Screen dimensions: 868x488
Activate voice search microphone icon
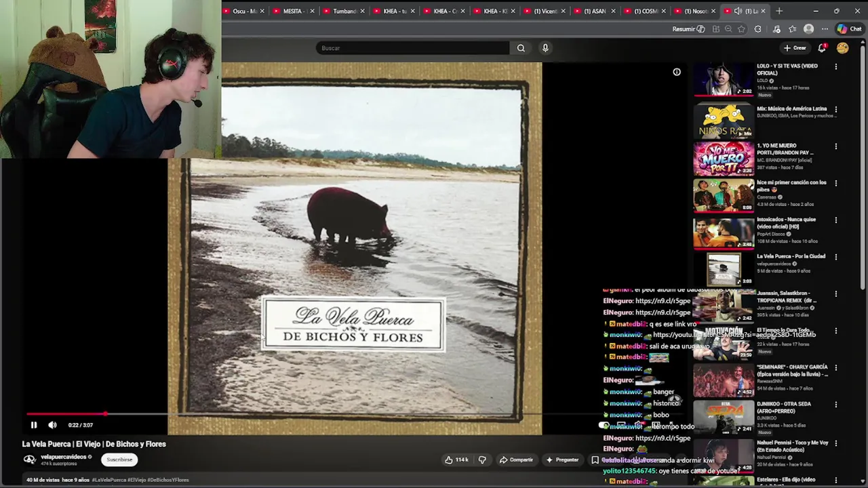[x=545, y=48]
